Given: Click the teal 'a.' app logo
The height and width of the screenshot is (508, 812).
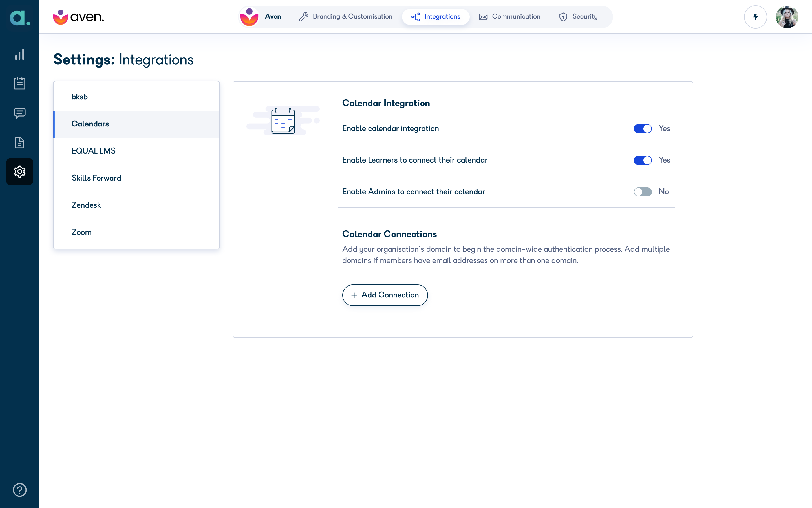Looking at the screenshot, I should pos(19,17).
